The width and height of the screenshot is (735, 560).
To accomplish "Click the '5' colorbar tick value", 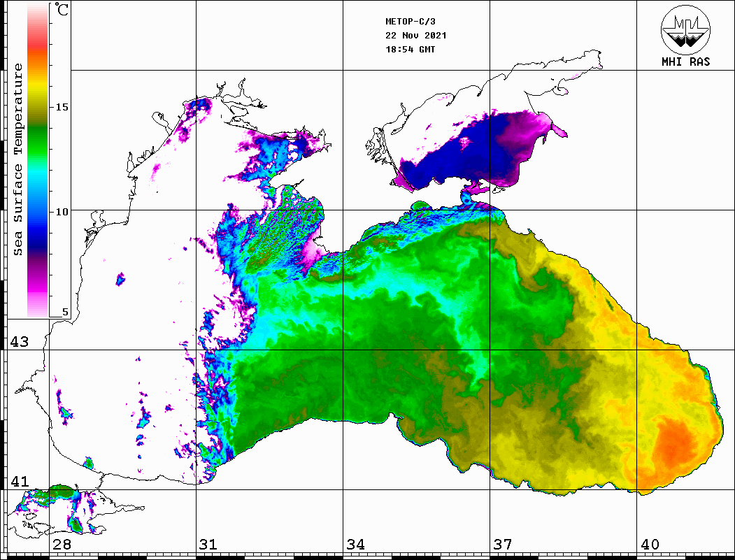I will tap(65, 312).
